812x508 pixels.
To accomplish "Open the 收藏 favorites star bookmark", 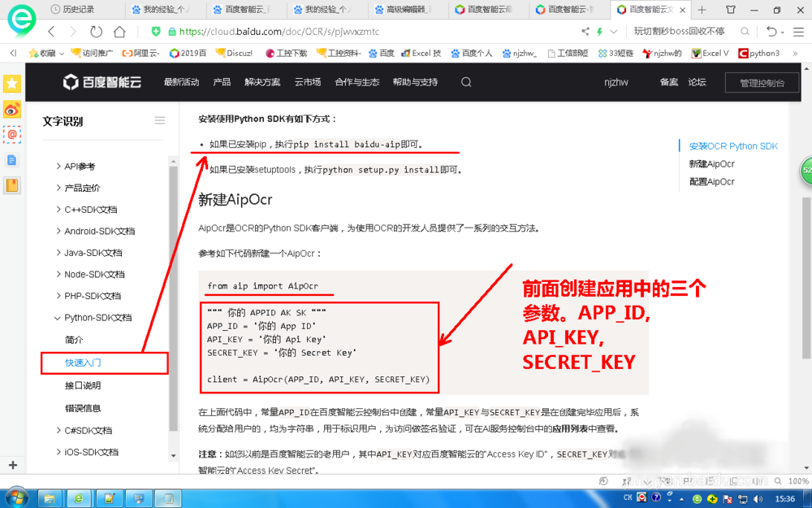I will [42, 53].
